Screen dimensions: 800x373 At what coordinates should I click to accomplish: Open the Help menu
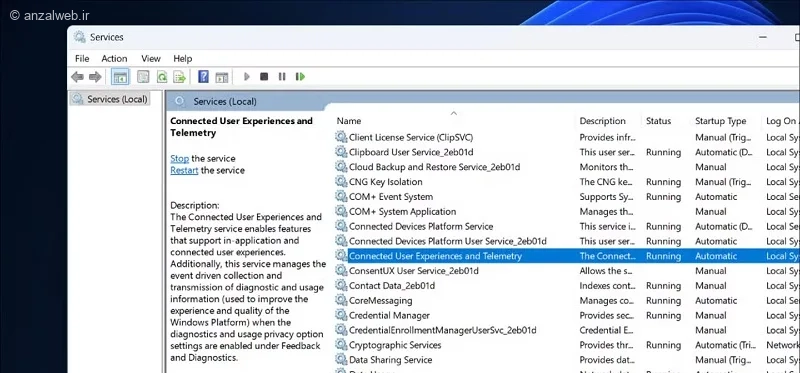pos(183,58)
